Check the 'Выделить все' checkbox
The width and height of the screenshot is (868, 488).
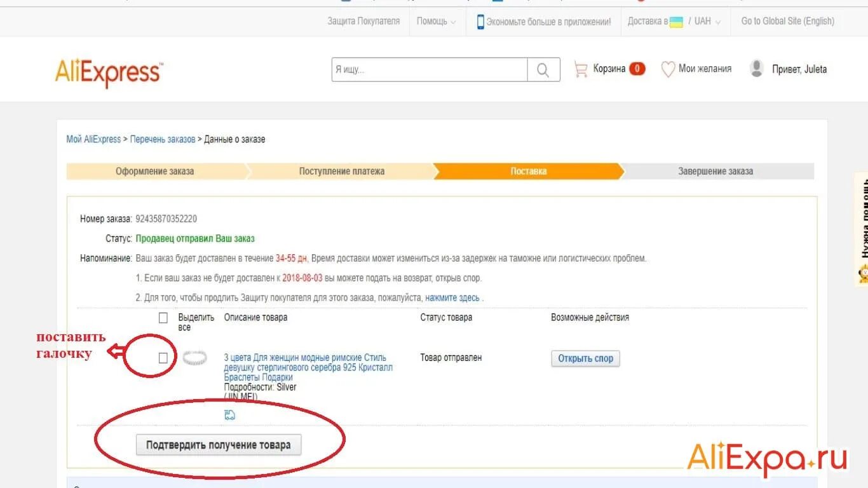[x=163, y=318]
